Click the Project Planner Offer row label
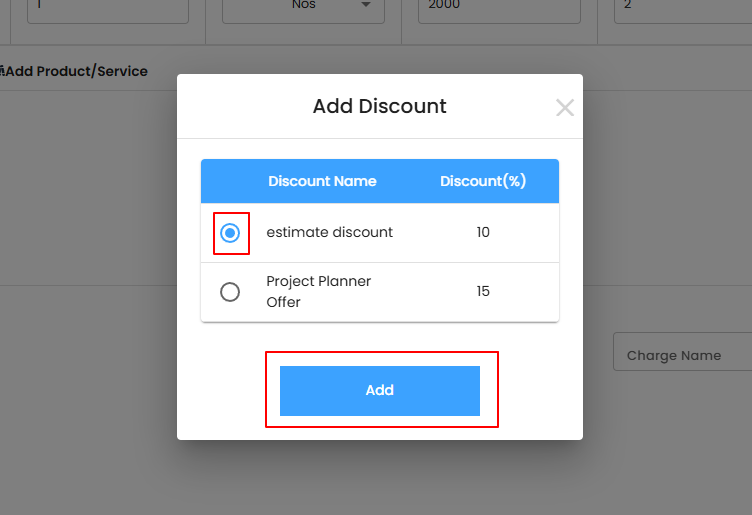 coord(318,291)
